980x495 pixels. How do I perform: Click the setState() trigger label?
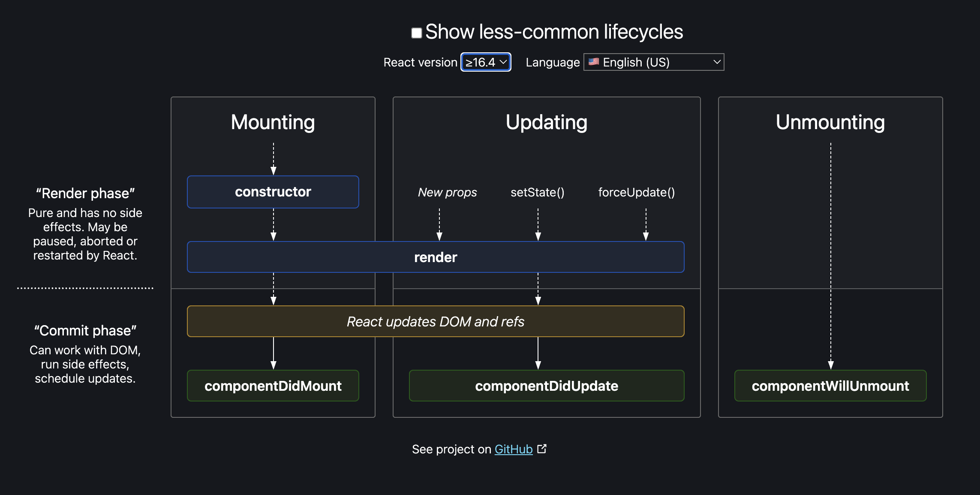[x=537, y=192]
